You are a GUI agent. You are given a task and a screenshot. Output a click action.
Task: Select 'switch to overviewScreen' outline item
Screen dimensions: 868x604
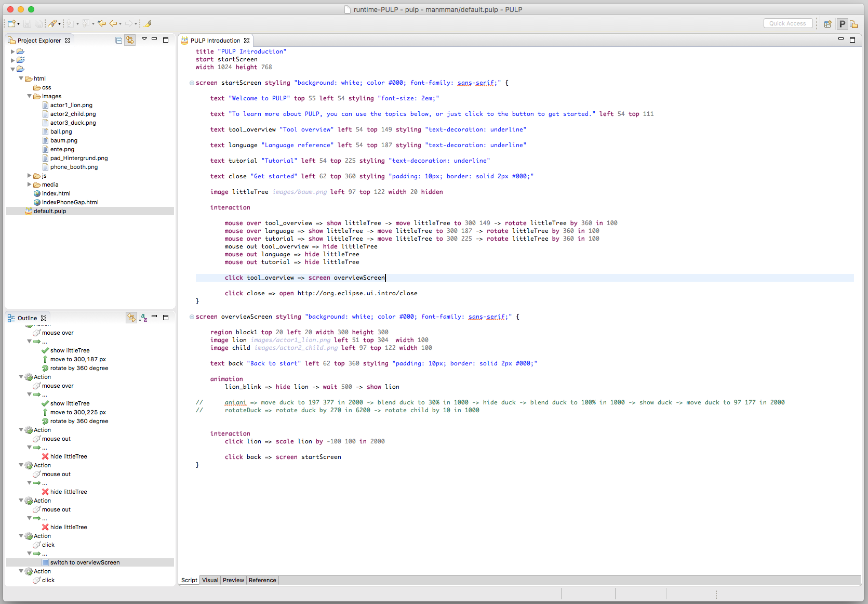pos(85,562)
